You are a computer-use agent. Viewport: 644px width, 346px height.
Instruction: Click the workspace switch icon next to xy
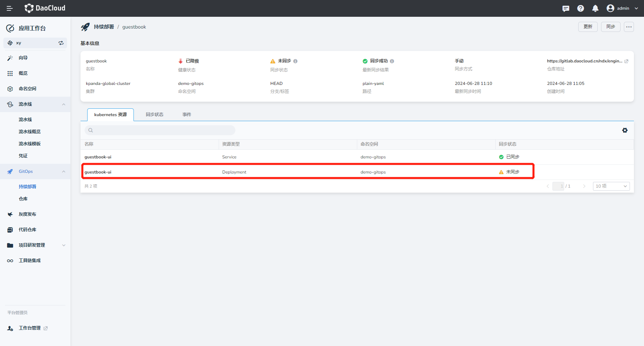pyautogui.click(x=61, y=43)
